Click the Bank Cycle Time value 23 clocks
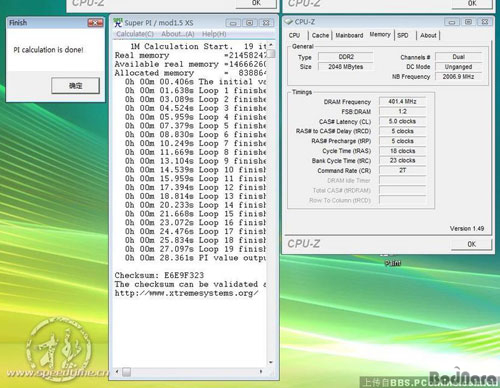500x388 pixels. (402, 161)
